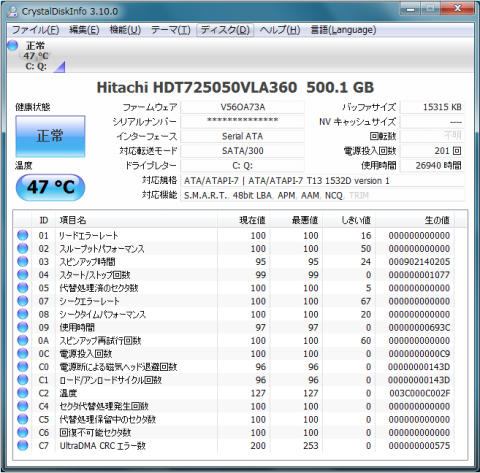Click the SATA/300 transfer mode field
480x473 pixels.
point(242,151)
